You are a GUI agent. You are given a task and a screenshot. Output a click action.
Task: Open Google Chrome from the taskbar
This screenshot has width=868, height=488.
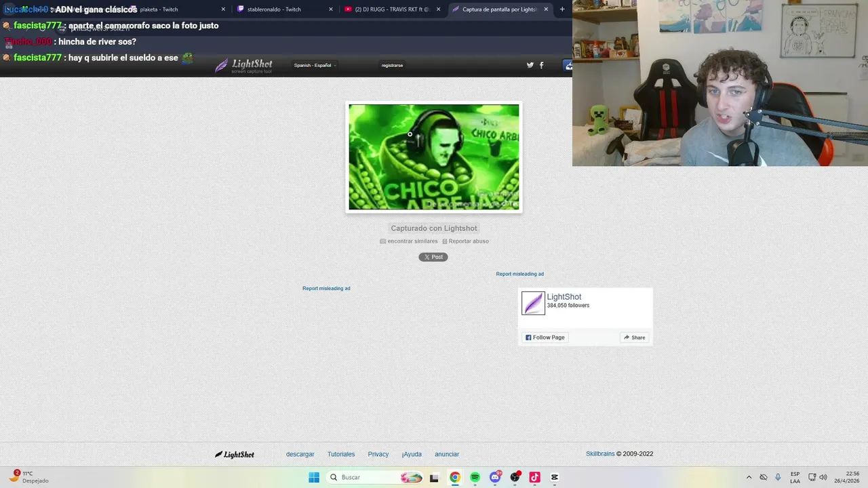pyautogui.click(x=455, y=477)
